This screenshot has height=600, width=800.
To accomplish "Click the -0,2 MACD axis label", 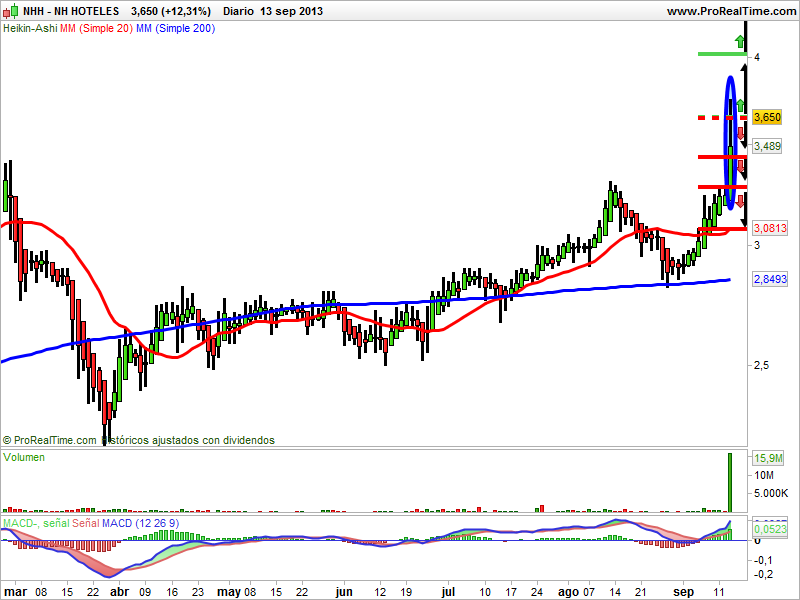I will pyautogui.click(x=763, y=574).
